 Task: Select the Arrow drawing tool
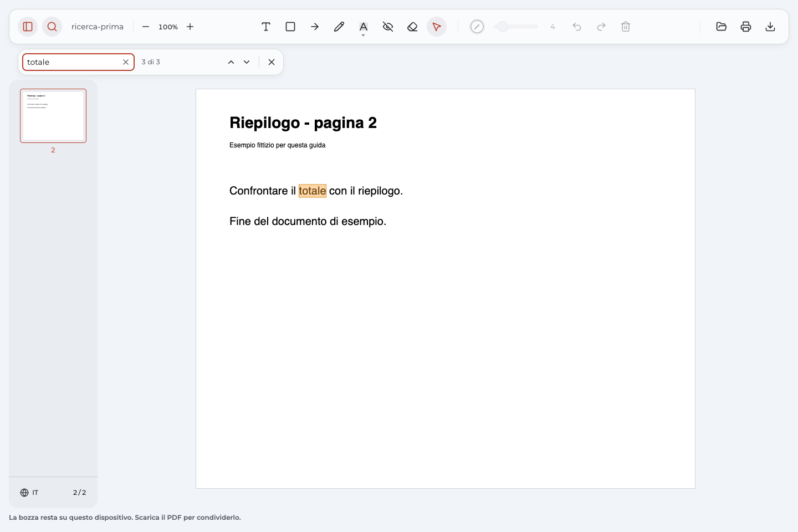point(315,27)
